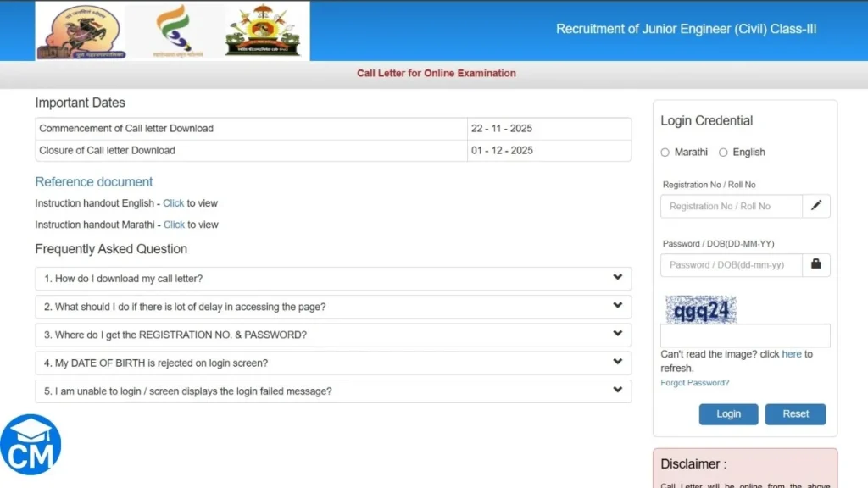View the Instruction handout English via Click link
The width and height of the screenshot is (868, 488).
[x=174, y=203]
